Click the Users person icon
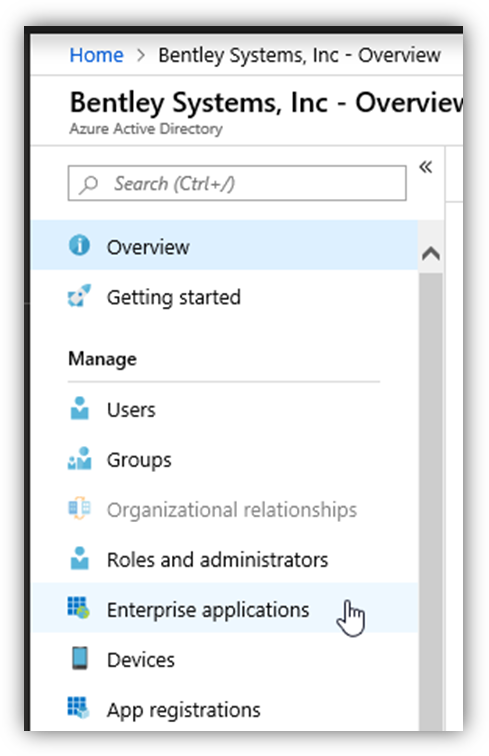489x756 pixels. tap(79, 408)
